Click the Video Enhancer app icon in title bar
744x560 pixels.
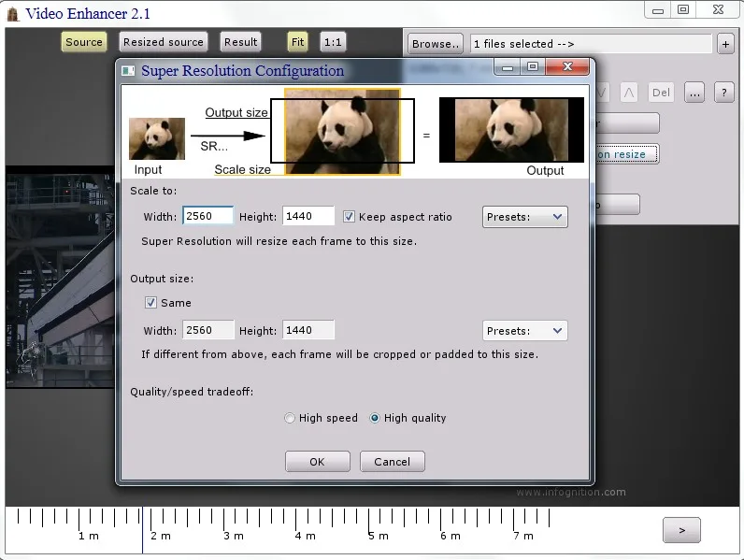click(x=13, y=14)
